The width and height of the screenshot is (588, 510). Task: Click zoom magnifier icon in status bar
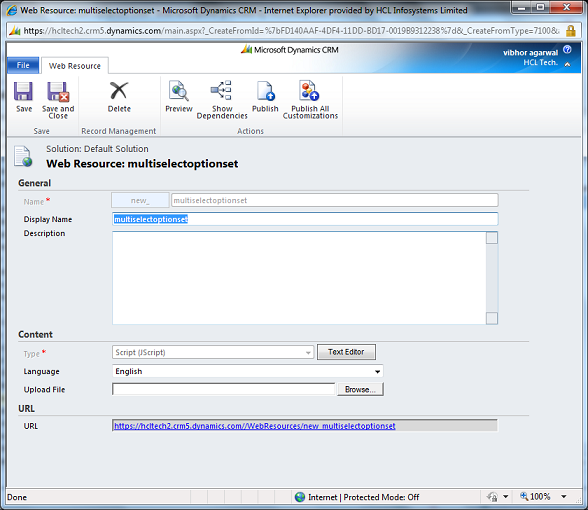(524, 496)
